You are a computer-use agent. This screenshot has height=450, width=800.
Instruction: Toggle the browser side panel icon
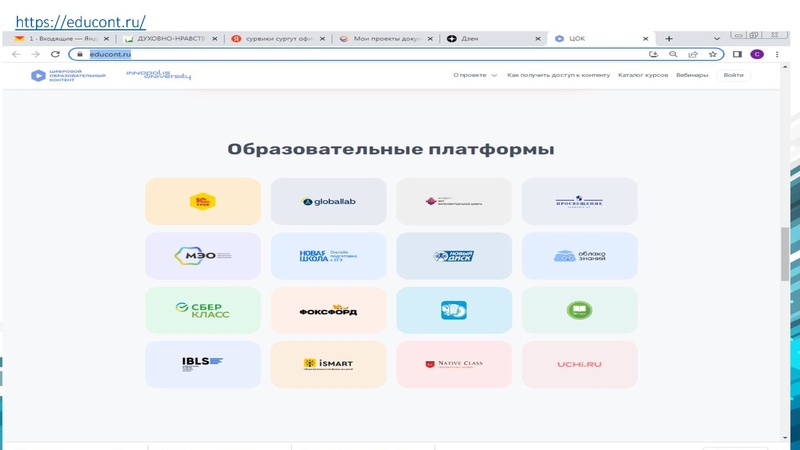(x=737, y=54)
